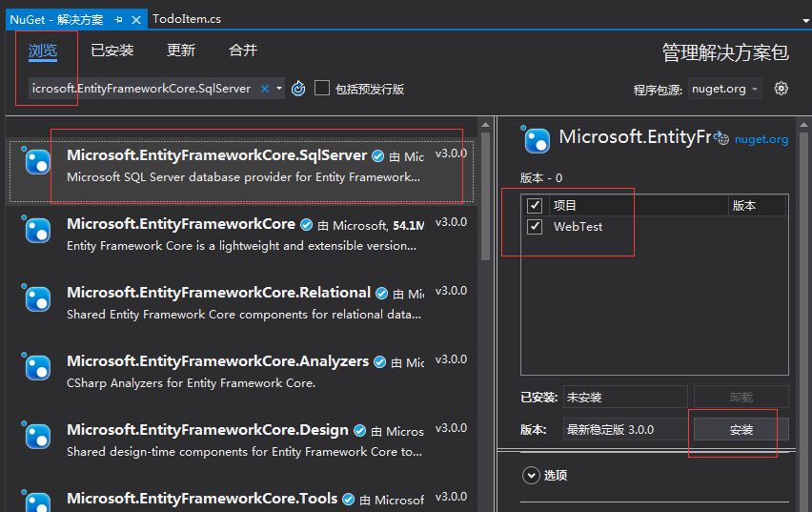Click the globe icon next to nuget.org link
The image size is (812, 512).
tap(722, 138)
